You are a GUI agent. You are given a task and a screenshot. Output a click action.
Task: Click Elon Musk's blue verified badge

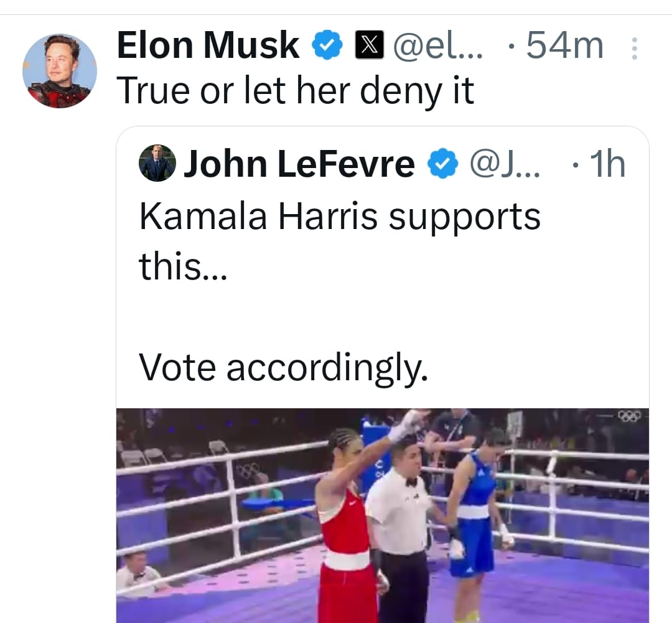click(x=327, y=47)
